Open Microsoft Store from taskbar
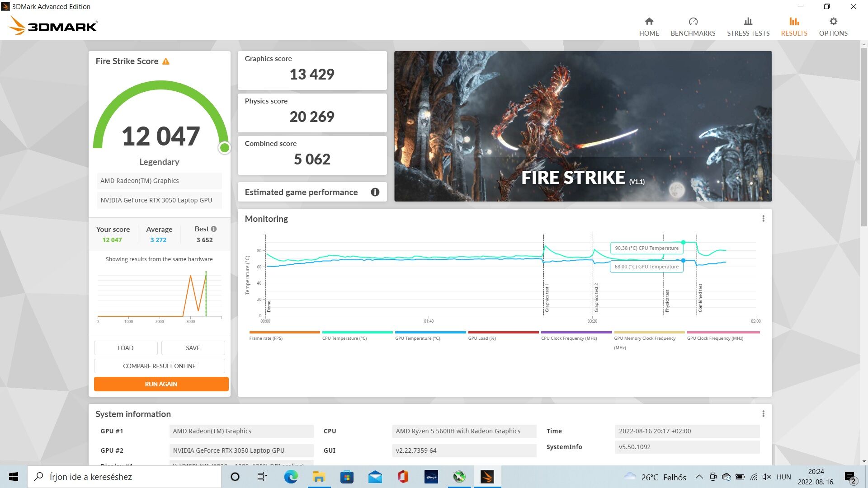868x488 pixels. click(347, 477)
